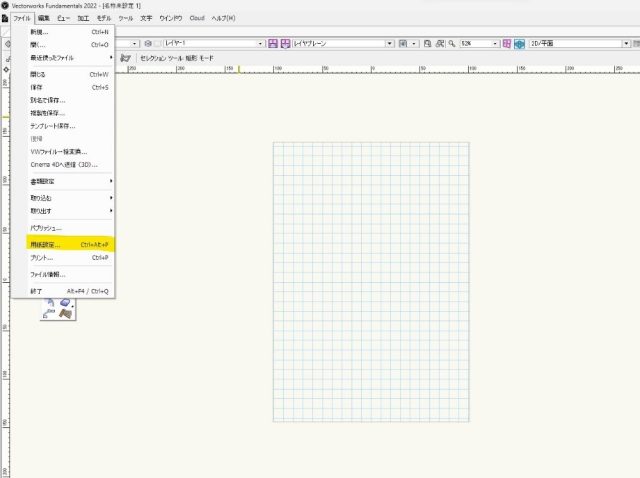Image resolution: width=640 pixels, height=478 pixels.
Task: Click the grid drawing page on canvas
Action: click(x=371, y=281)
